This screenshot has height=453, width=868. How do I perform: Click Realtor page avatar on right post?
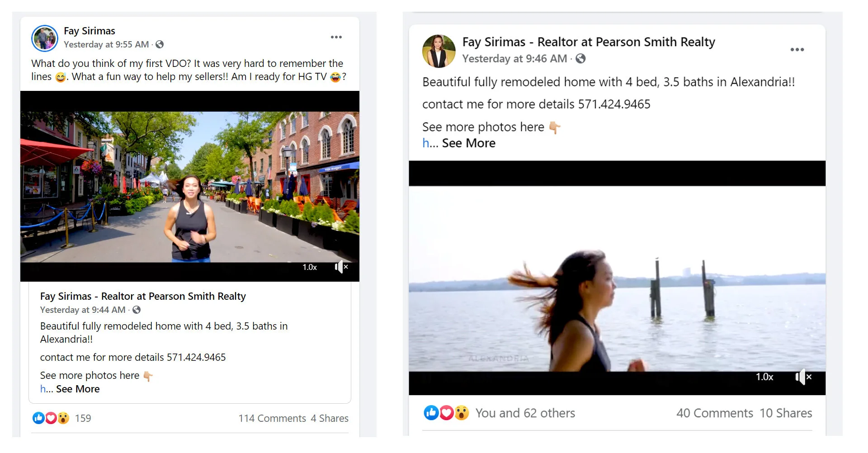439,51
